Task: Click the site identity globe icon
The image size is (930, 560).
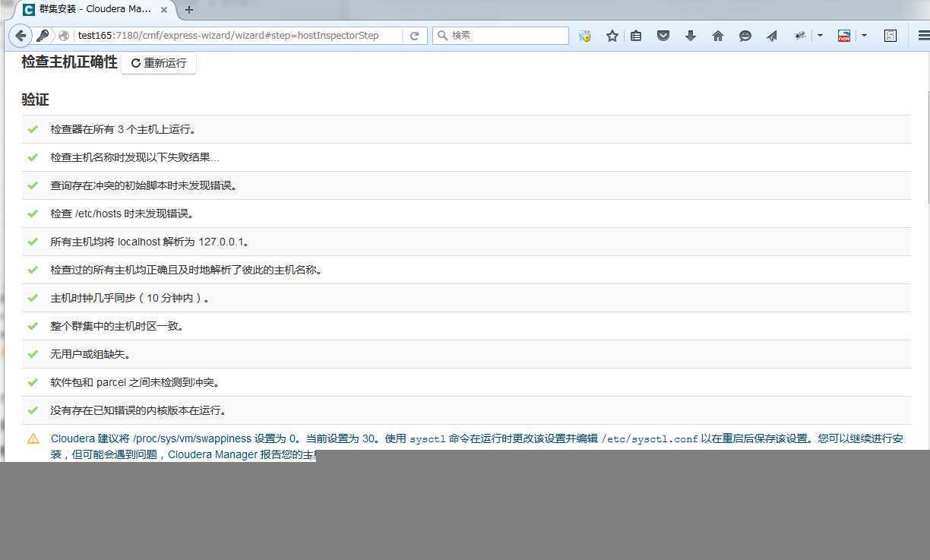Action: pos(64,36)
